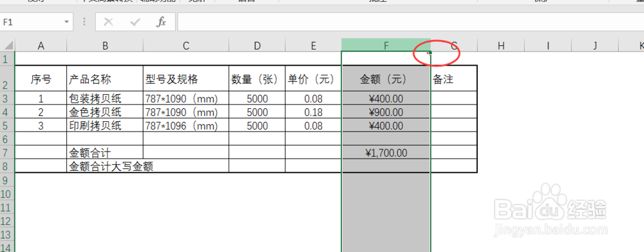Select column A header
644x252 pixels.
[41, 46]
